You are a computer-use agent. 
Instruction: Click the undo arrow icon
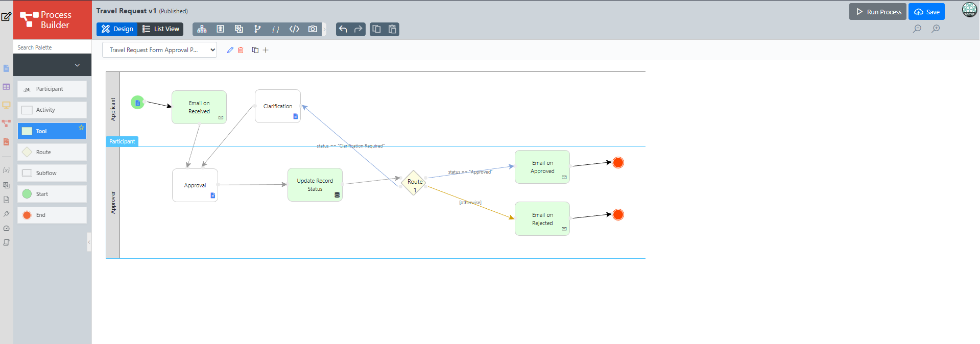[343, 29]
